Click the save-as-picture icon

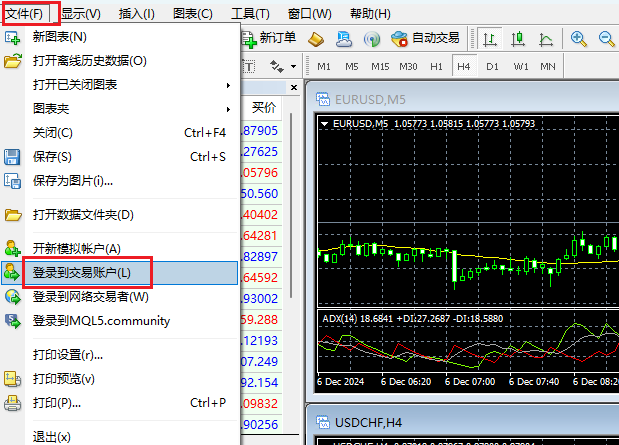tap(12, 181)
